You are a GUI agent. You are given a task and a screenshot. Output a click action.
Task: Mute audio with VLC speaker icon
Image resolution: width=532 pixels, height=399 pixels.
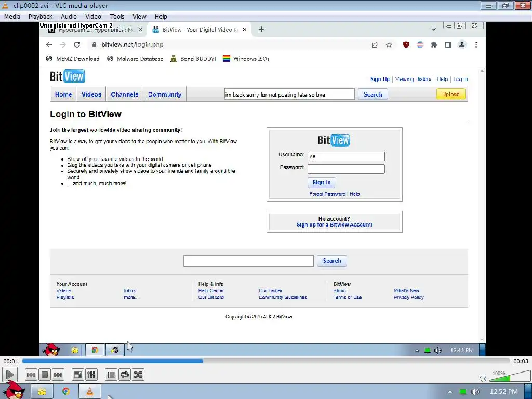click(x=483, y=378)
